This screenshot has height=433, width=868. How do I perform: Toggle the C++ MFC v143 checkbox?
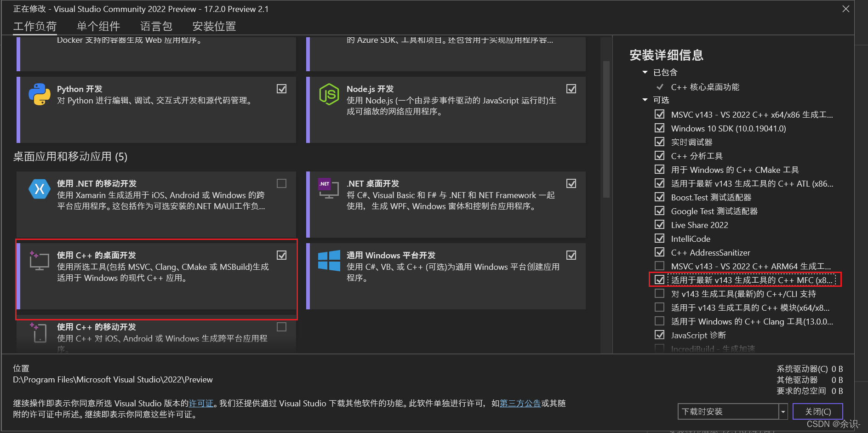click(x=660, y=280)
